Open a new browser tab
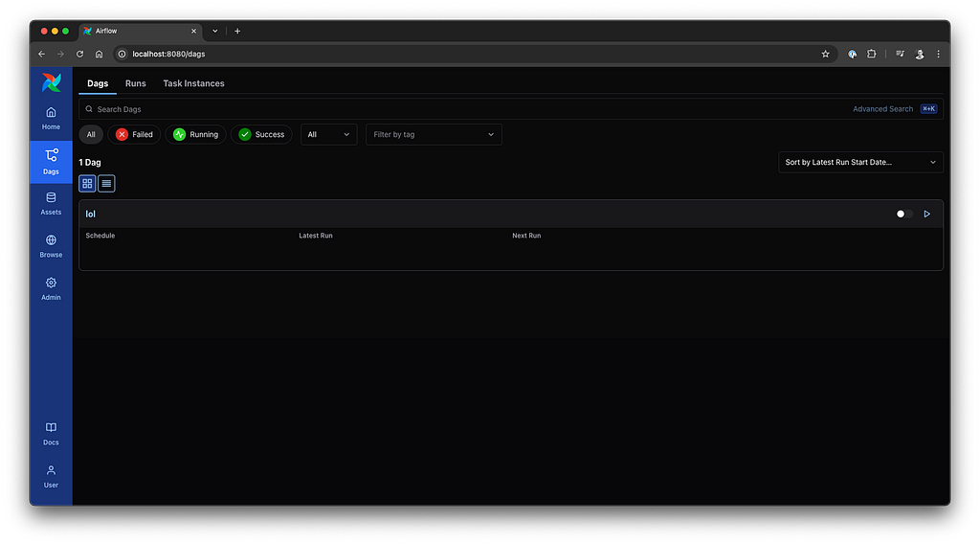 [237, 31]
